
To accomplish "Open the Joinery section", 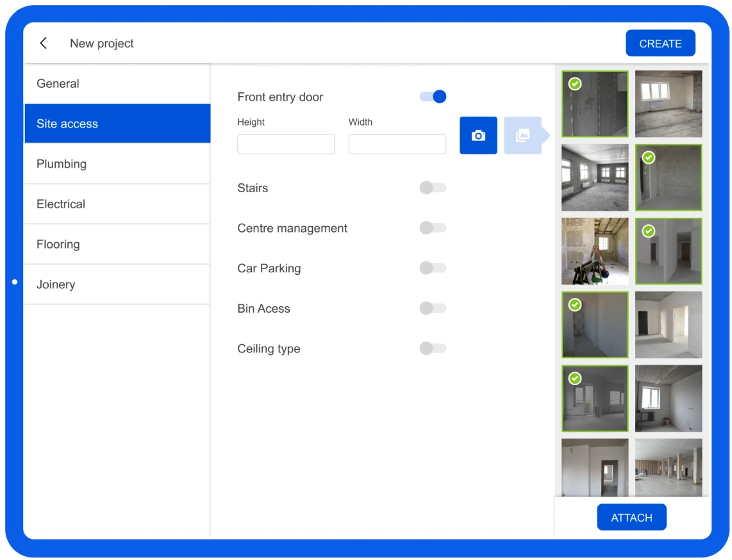I will (x=117, y=284).
